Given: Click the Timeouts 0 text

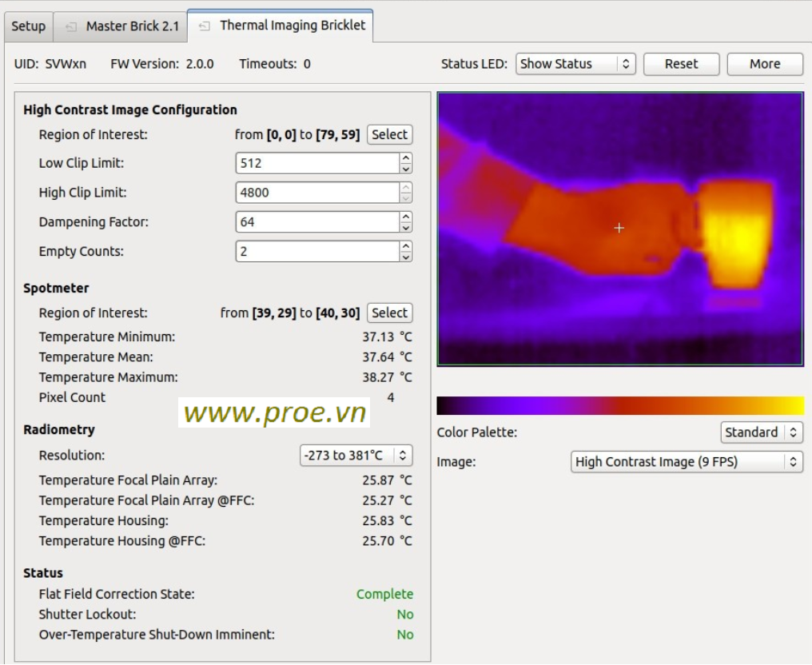Looking at the screenshot, I should (x=275, y=64).
